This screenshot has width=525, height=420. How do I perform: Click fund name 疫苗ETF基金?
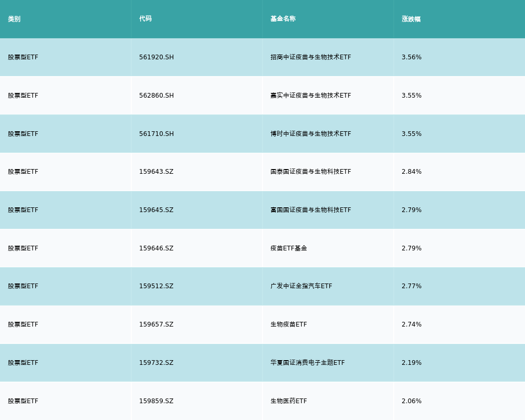[289, 248]
